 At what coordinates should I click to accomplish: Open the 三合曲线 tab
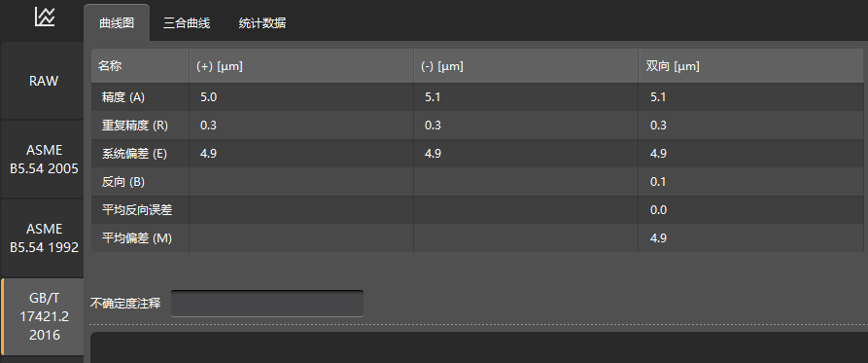click(x=187, y=23)
